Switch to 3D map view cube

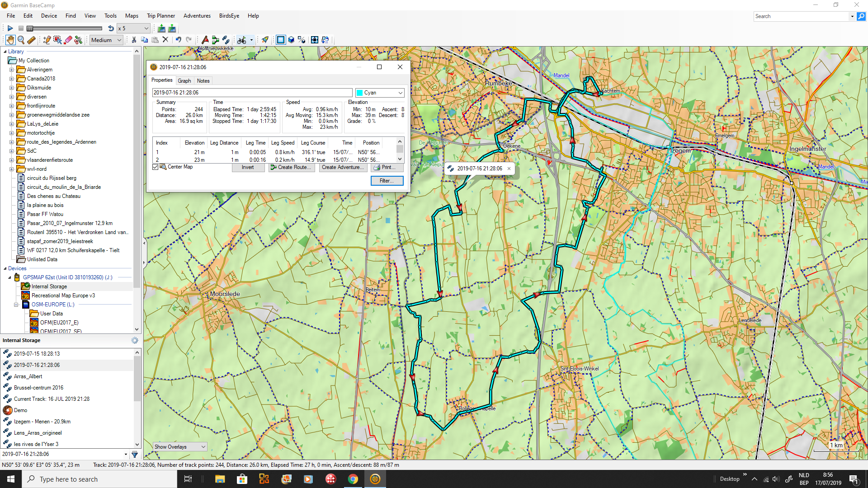pyautogui.click(x=291, y=40)
